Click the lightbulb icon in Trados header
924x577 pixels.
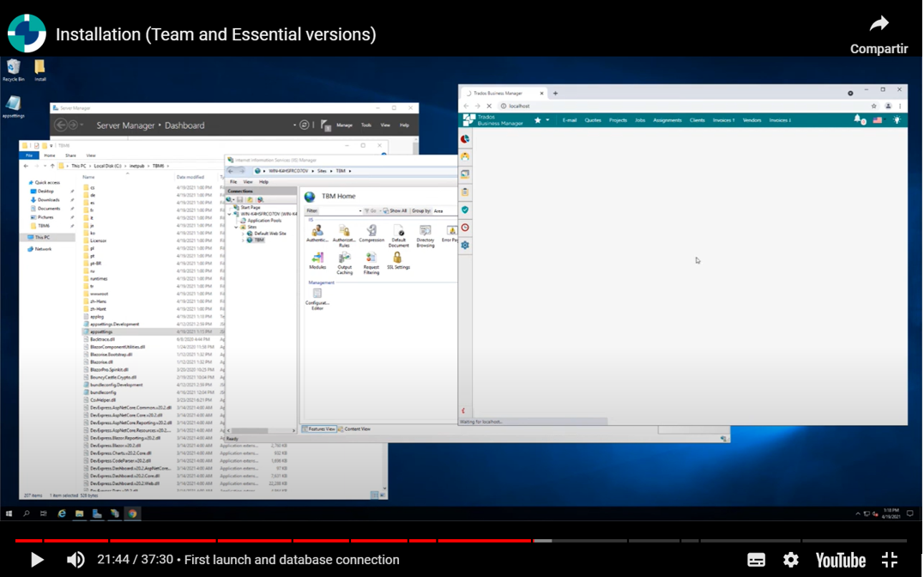pyautogui.click(x=897, y=119)
